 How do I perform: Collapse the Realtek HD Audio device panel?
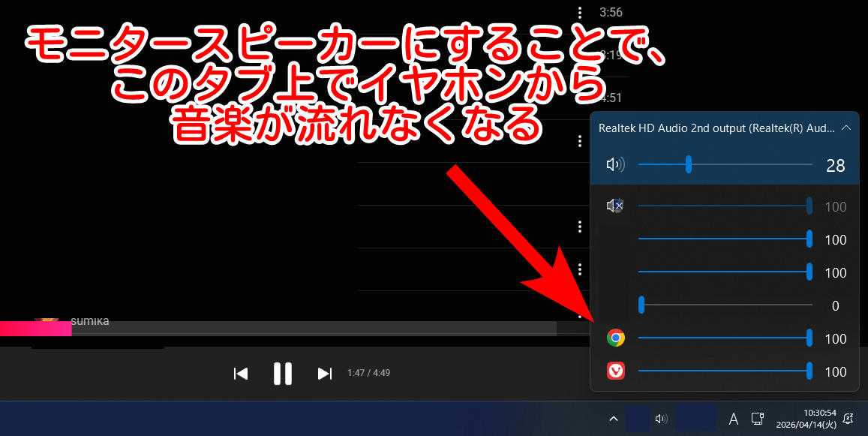click(846, 128)
